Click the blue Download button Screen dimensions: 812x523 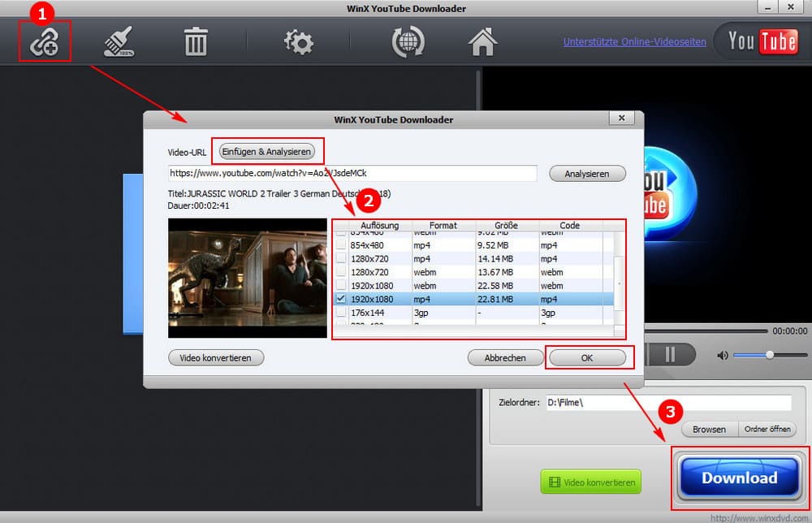pyautogui.click(x=740, y=478)
